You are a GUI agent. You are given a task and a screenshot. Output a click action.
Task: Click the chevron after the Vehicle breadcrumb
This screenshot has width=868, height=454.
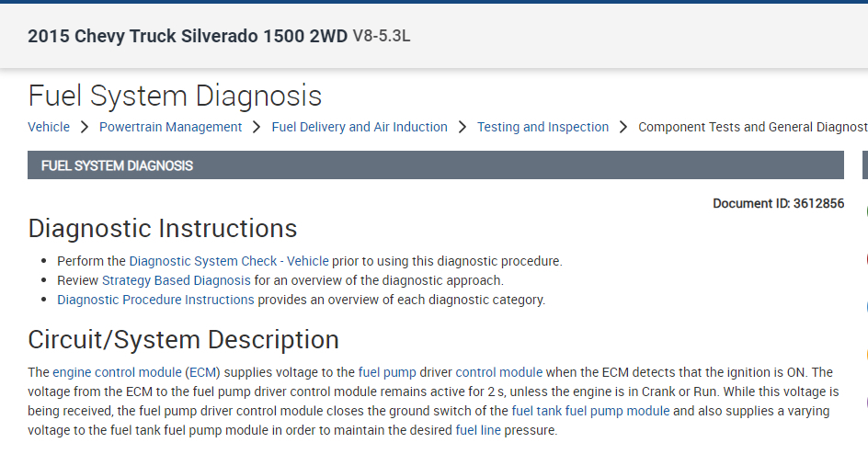pos(85,127)
